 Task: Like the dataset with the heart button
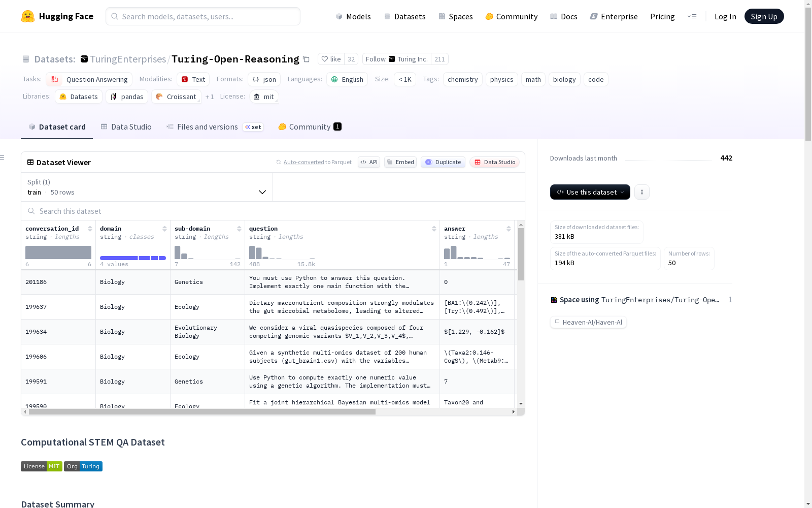331,59
